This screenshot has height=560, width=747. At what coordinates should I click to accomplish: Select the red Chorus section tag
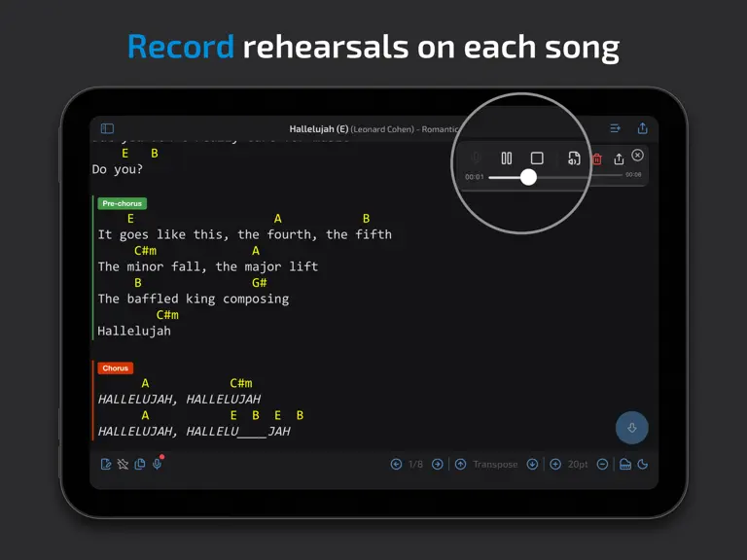(x=116, y=368)
